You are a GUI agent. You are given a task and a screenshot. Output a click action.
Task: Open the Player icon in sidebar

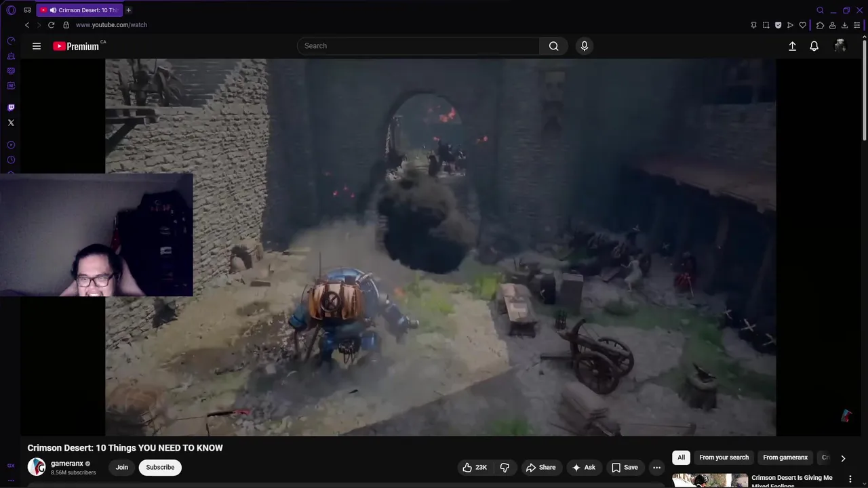click(11, 145)
